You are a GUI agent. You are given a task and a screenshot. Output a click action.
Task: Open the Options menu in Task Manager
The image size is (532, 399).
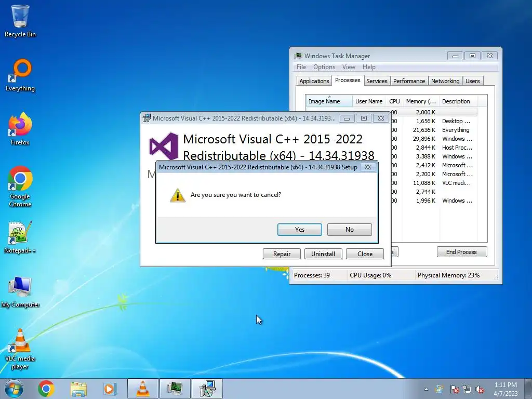click(x=324, y=67)
